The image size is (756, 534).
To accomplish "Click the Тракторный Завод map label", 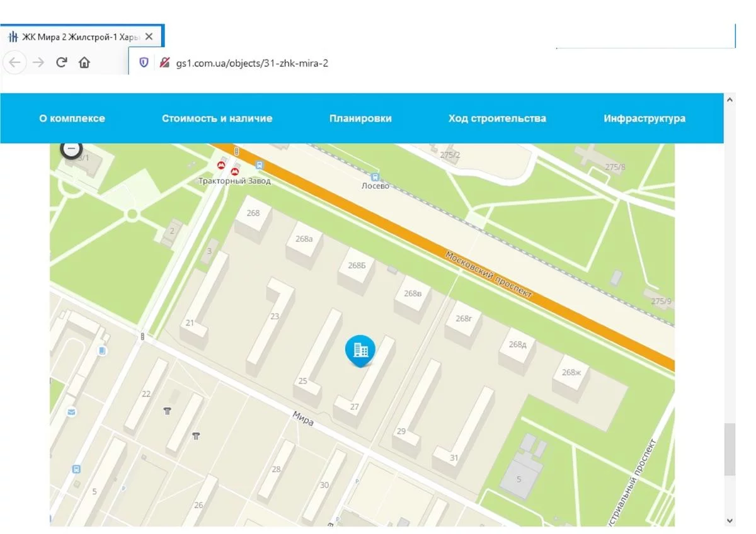I will (234, 181).
